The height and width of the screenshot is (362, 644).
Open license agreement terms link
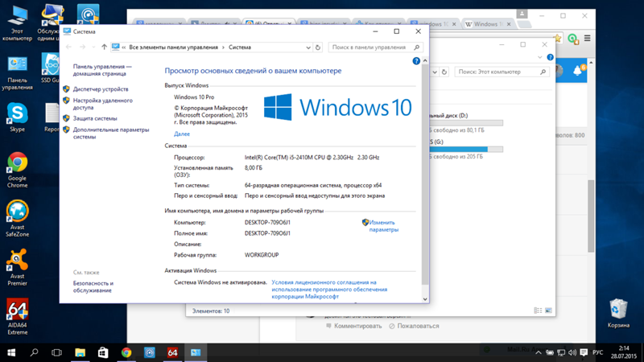tap(329, 290)
